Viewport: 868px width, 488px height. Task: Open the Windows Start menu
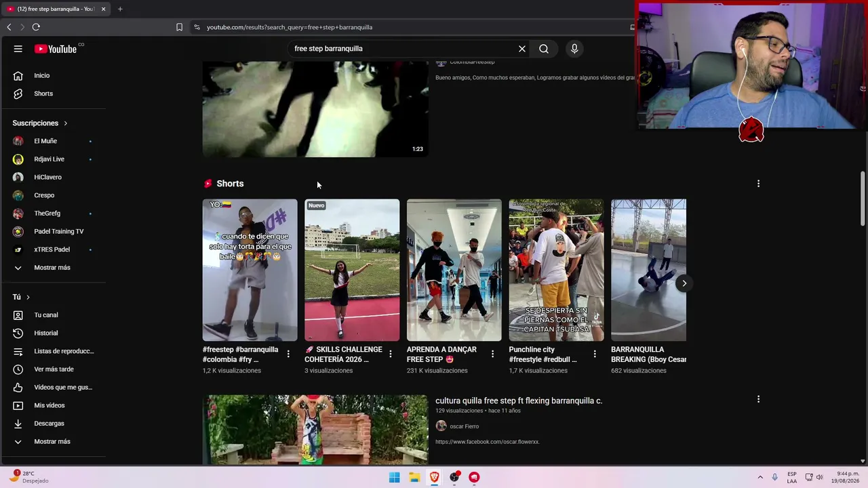tap(394, 477)
